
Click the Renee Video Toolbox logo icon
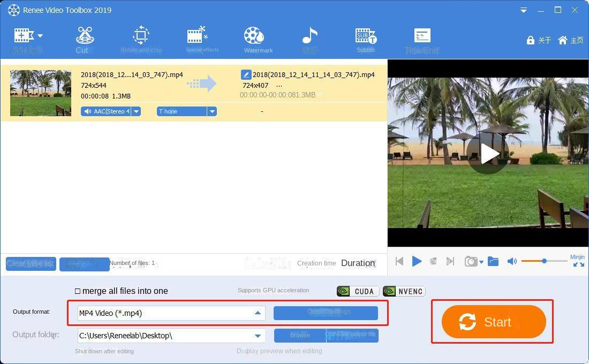(14, 10)
